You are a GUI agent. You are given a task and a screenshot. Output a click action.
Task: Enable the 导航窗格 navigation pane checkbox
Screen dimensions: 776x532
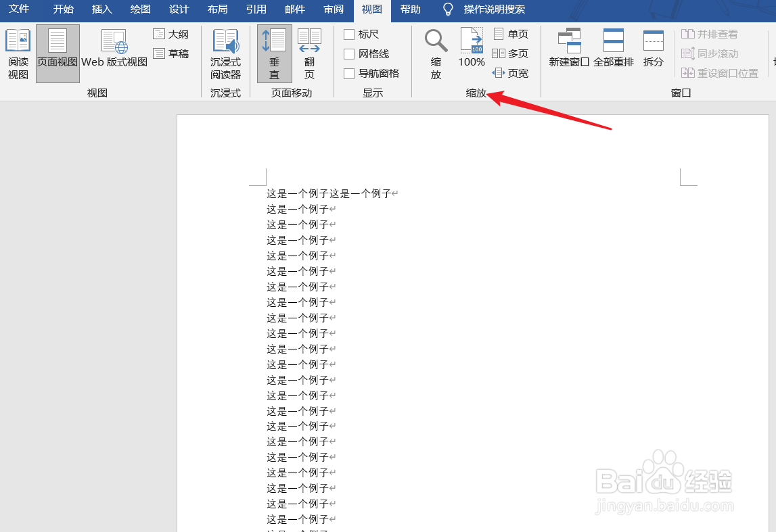click(349, 73)
